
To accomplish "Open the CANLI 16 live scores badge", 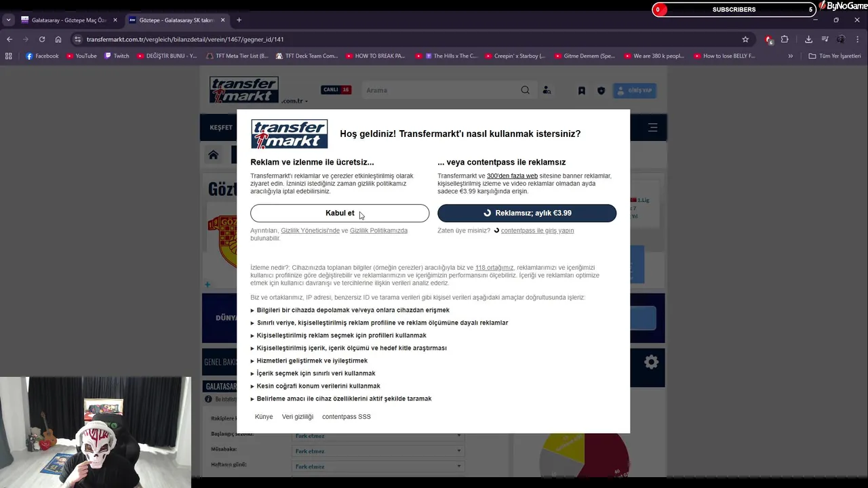I will tap(336, 89).
